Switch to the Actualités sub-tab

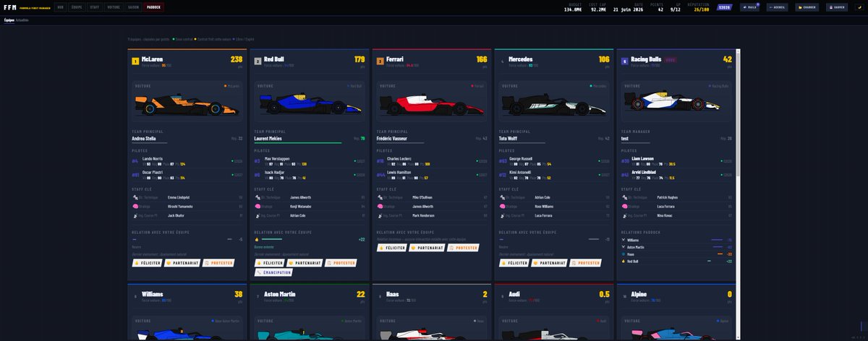[x=23, y=20]
